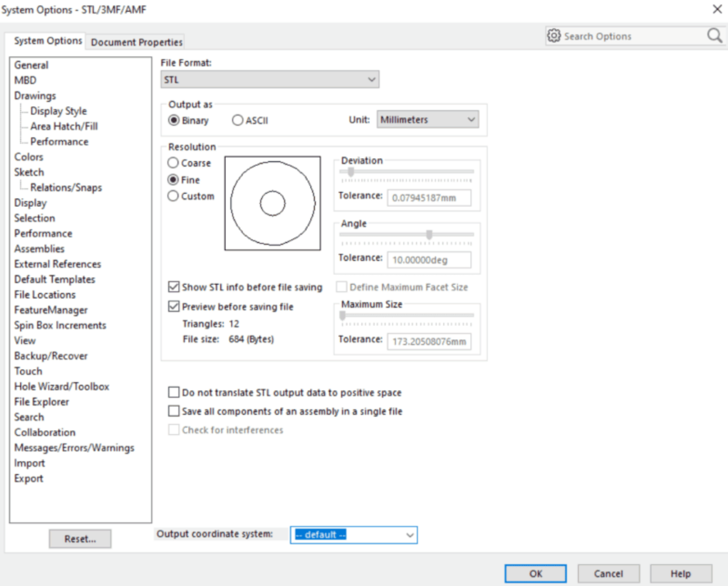The width and height of the screenshot is (728, 586).
Task: Open the Display Style settings under Drawings
Action: pos(59,111)
